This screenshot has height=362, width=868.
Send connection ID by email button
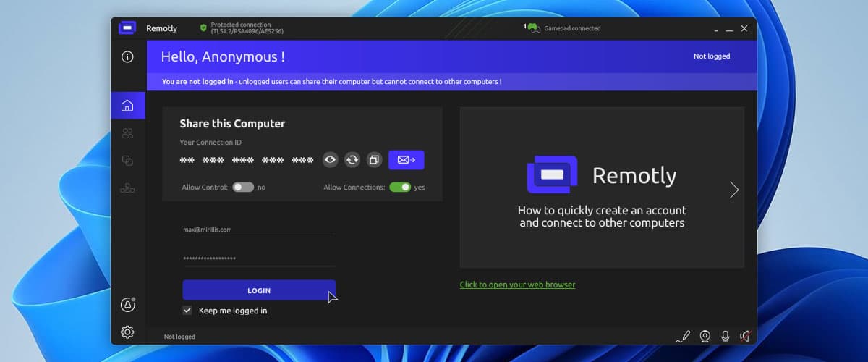407,160
